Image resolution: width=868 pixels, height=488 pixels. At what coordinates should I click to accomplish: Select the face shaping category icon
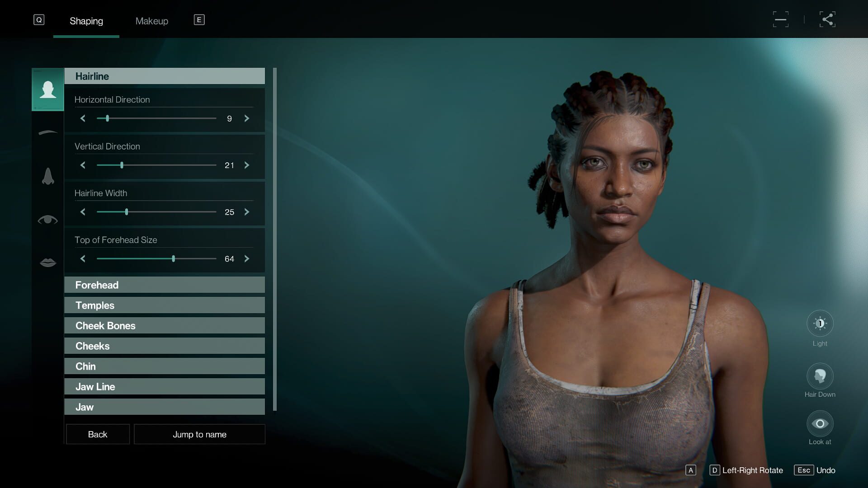[x=48, y=89]
